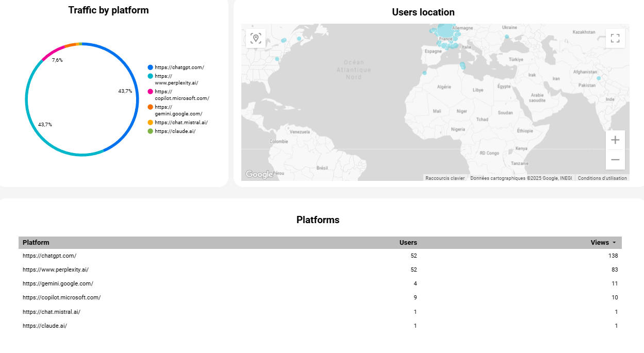Viewport: 644px width, 353px height.
Task: Open https://chatgpt.com/ from the Platforms table
Action: (49, 255)
